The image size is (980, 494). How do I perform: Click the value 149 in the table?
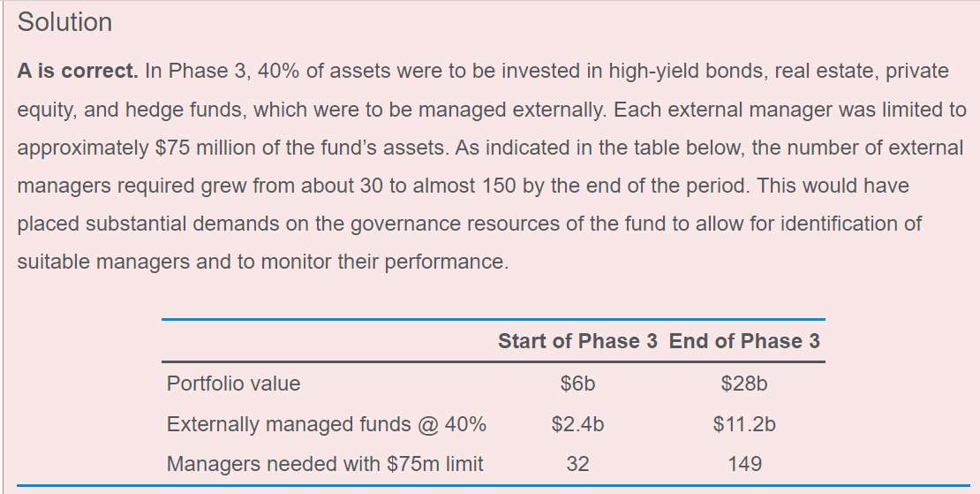[744, 464]
